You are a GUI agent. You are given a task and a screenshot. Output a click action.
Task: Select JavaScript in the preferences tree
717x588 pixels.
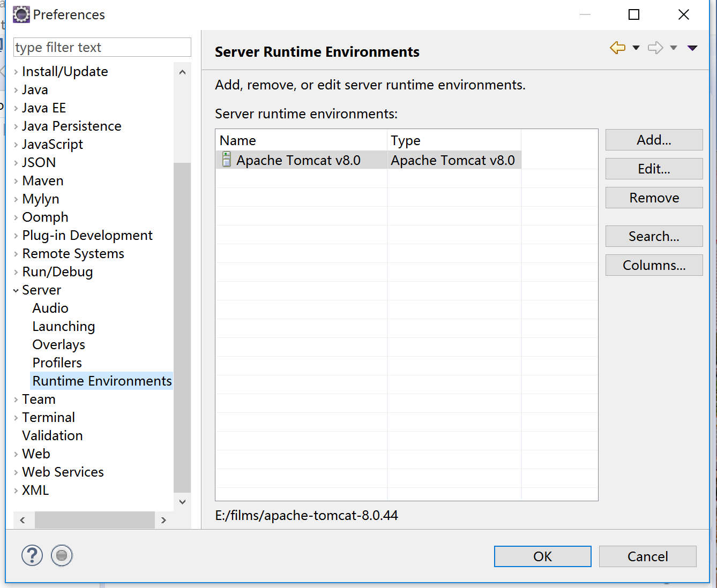[53, 144]
